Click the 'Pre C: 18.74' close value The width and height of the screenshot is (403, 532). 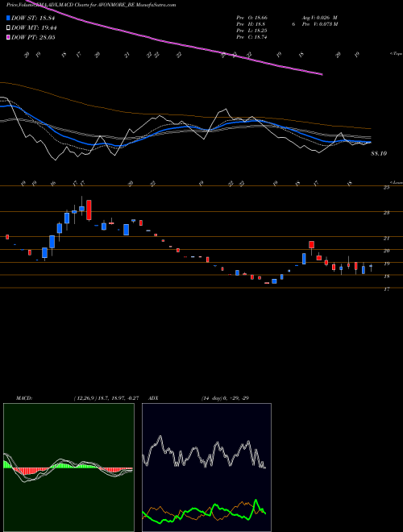click(x=251, y=37)
